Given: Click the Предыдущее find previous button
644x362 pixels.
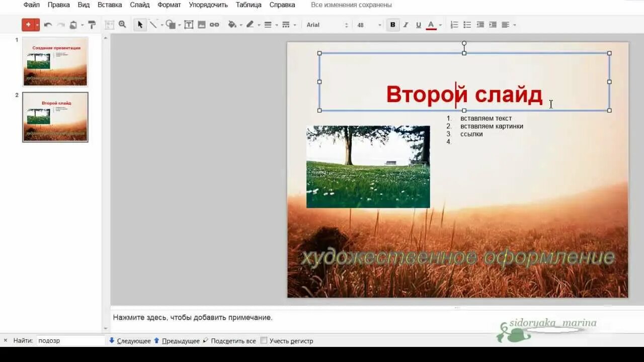Looking at the screenshot, I should coord(177,341).
